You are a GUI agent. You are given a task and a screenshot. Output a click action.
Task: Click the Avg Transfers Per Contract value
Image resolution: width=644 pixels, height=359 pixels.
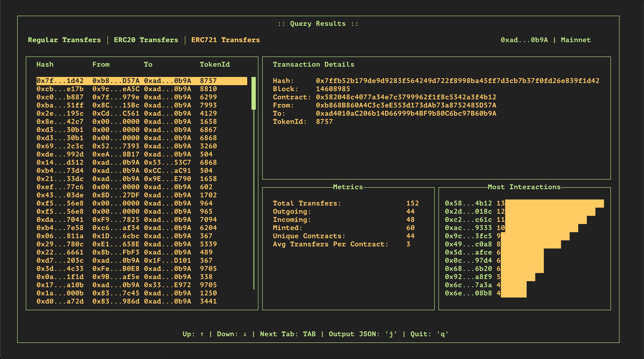click(x=408, y=244)
